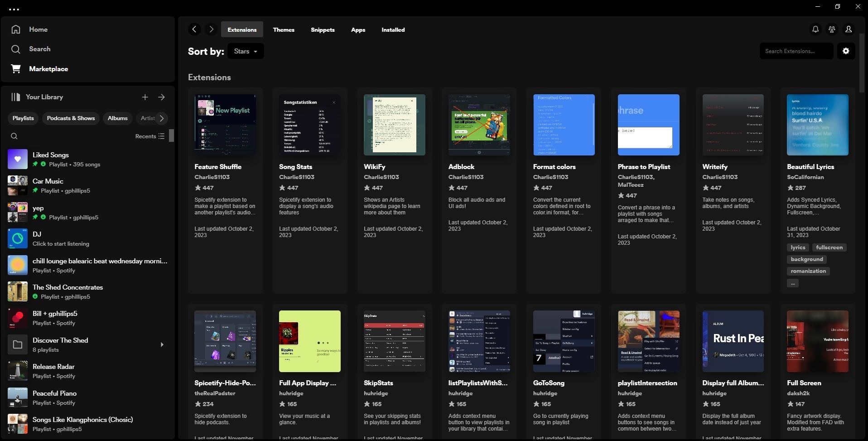
Task: Click the search icon inside Your Library
Action: [14, 136]
